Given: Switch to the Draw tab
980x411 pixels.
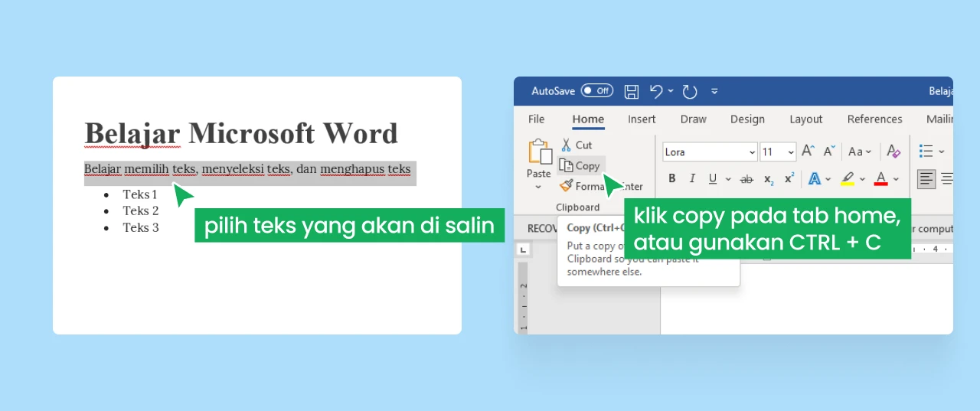Looking at the screenshot, I should 694,119.
